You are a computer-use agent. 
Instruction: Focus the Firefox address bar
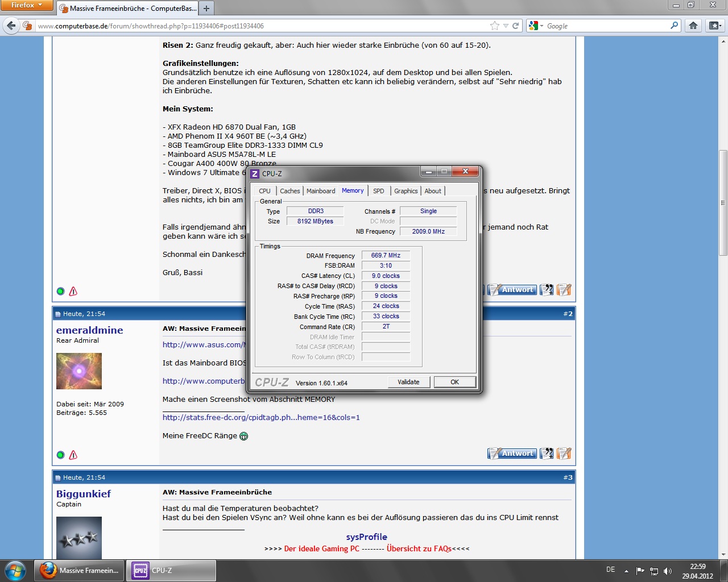pyautogui.click(x=262, y=26)
